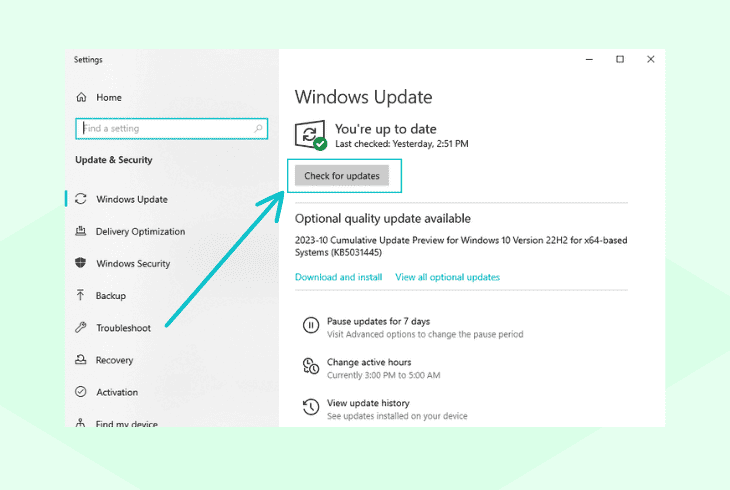Open the Activation page
730x490 pixels.
117,392
